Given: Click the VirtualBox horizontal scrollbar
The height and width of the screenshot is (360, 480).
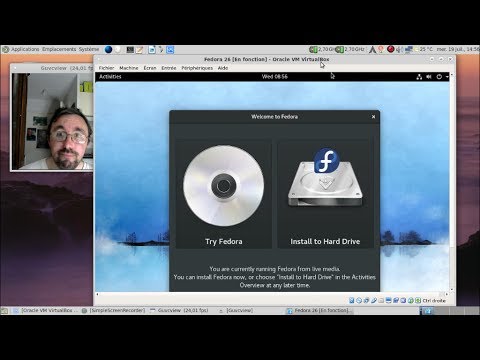Looking at the screenshot, I should (x=273, y=294).
